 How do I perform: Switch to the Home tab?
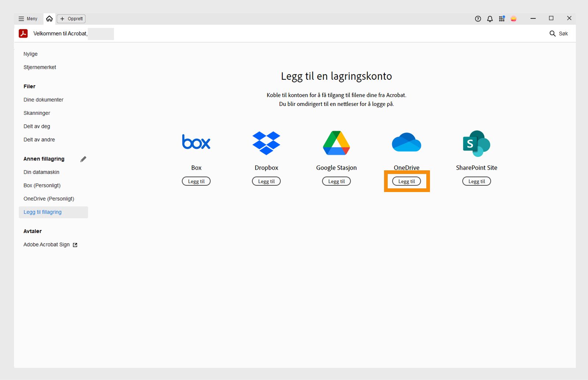coord(49,18)
